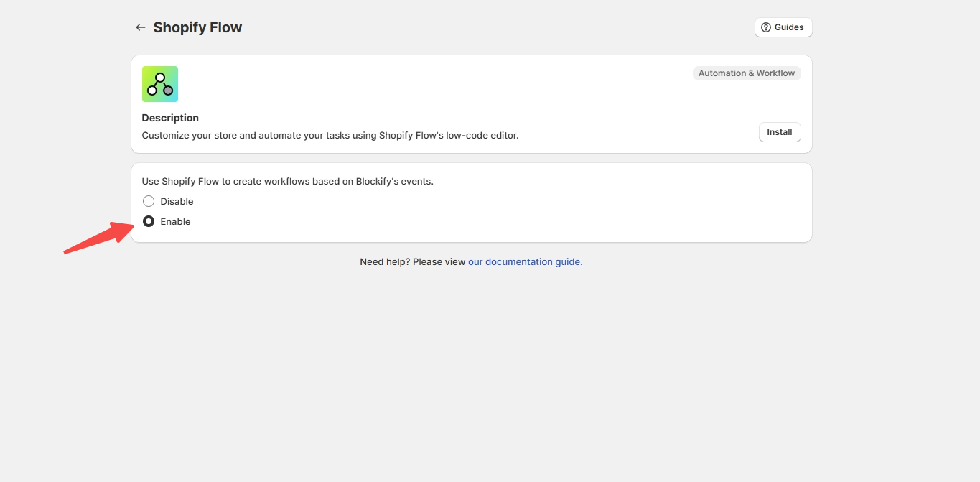Click the Automation & Workflow badge
Image resolution: width=980 pixels, height=482 pixels.
[746, 73]
